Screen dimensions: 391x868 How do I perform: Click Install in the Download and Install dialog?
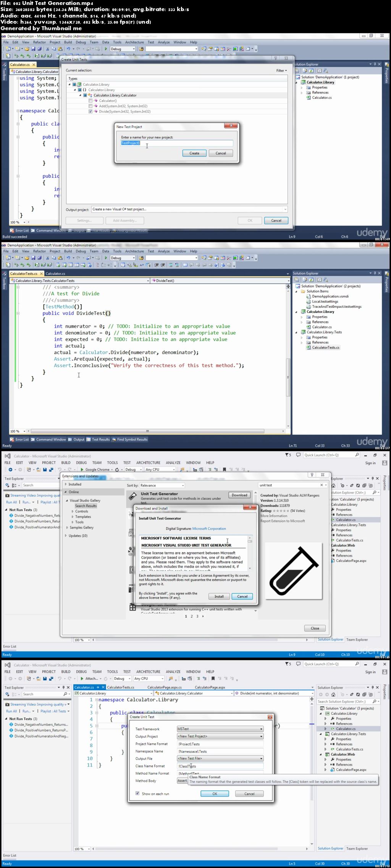tap(219, 596)
